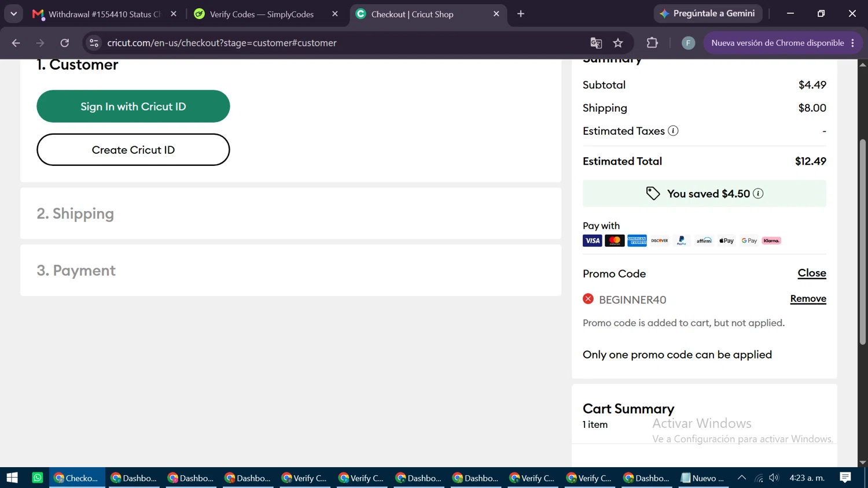
Task: Click the Create Cricut ID button
Action: [133, 150]
